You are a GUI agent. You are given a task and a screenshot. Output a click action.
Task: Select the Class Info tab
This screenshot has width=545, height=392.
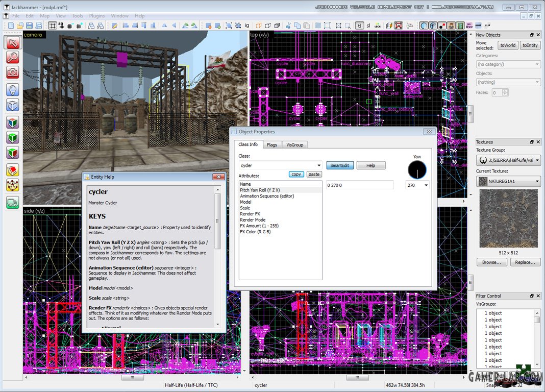(248, 144)
